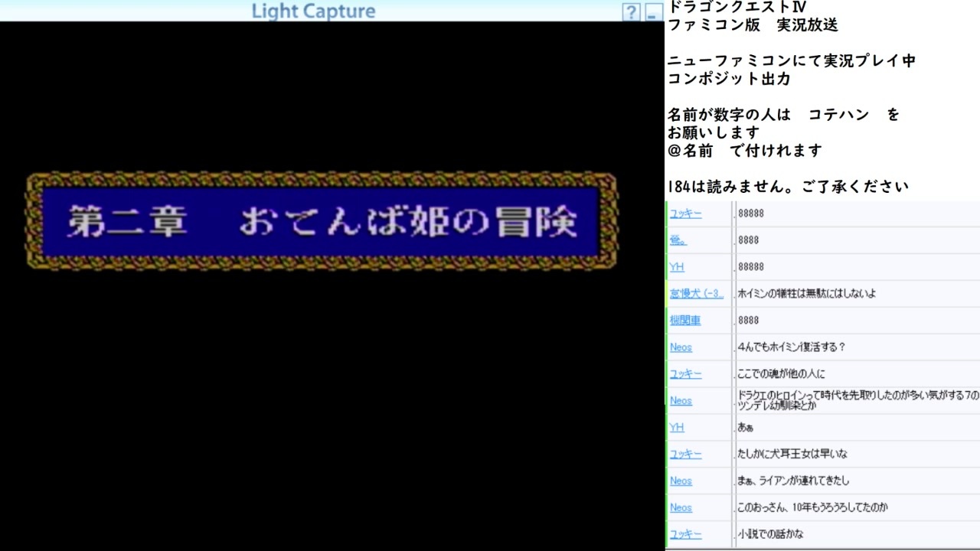The image size is (980, 551).
Task: Select comment たしかに犬耳王女は早いな
Action: pos(792,455)
